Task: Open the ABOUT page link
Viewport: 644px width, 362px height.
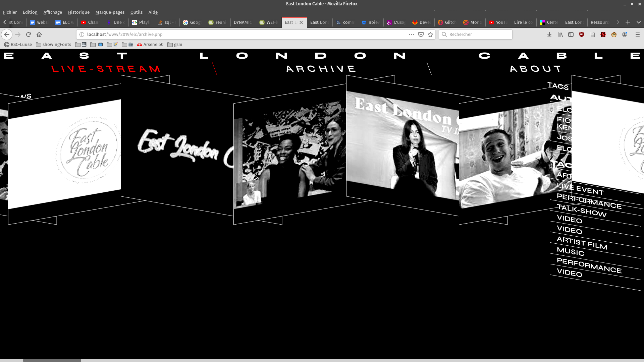Action: [535, 69]
